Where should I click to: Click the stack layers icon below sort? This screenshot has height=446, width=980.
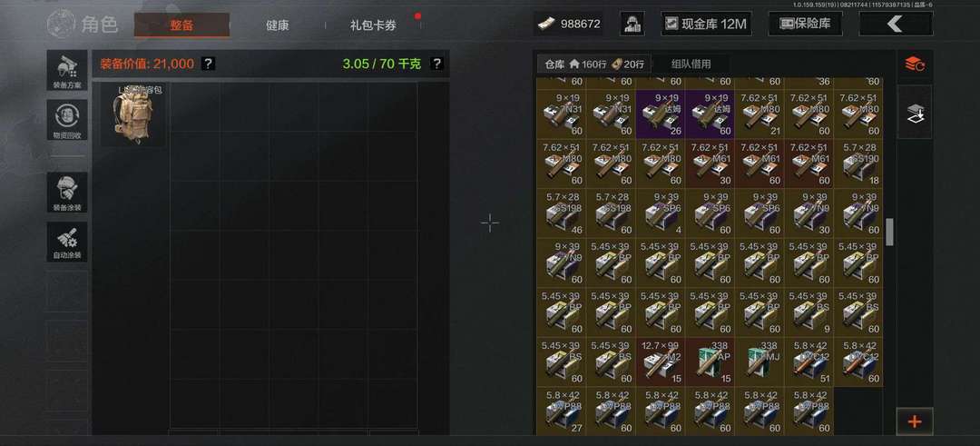tap(915, 113)
